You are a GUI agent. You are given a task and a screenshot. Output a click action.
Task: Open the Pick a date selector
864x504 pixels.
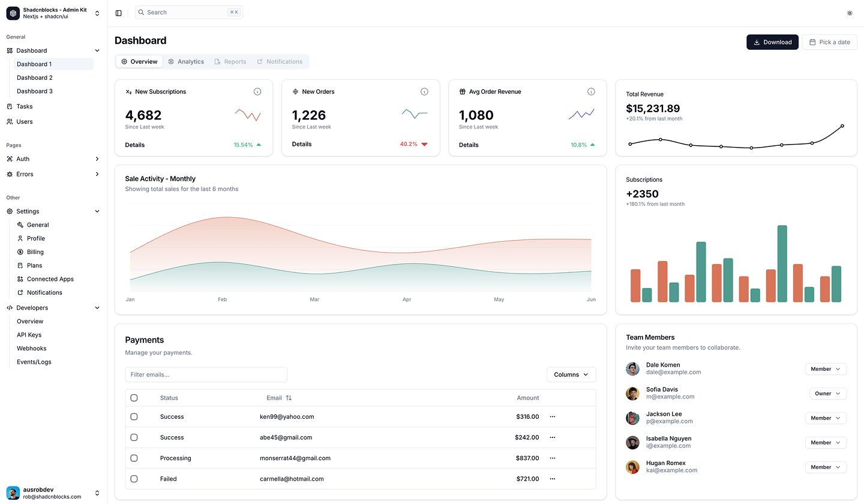pos(829,42)
